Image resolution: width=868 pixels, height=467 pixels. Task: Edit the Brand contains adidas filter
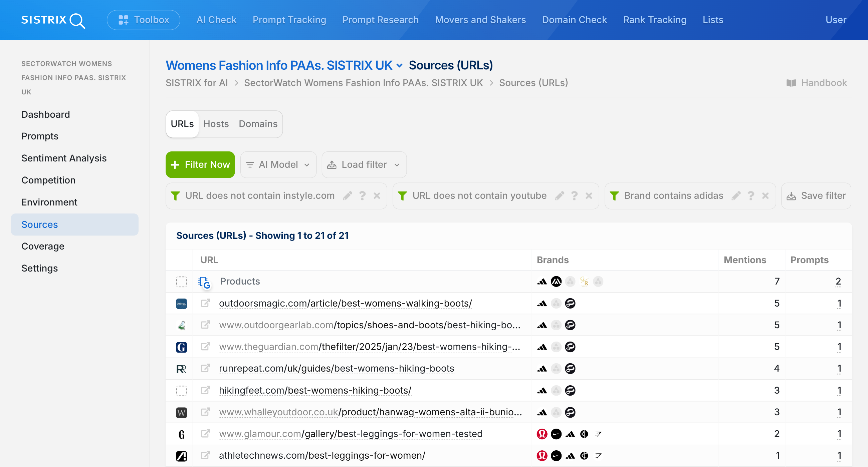click(x=736, y=195)
